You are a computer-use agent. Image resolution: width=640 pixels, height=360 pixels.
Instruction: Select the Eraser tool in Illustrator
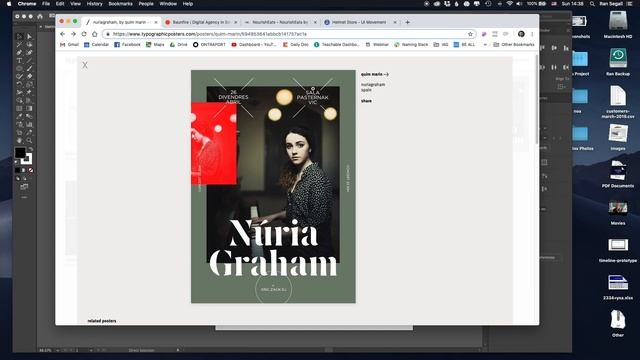29,76
